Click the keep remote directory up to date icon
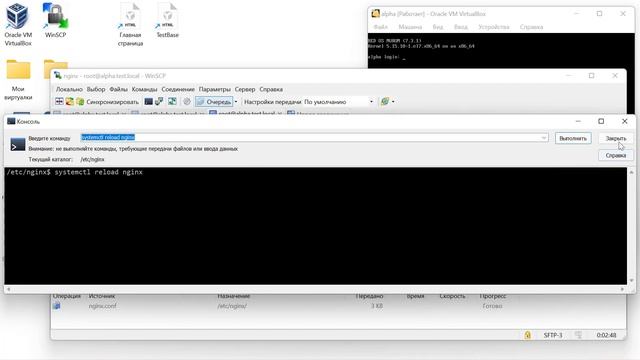 point(70,102)
